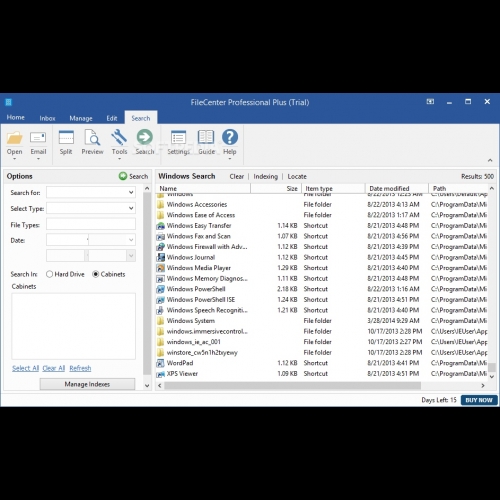Open the Guide book icon
The image size is (500, 500).
[206, 138]
